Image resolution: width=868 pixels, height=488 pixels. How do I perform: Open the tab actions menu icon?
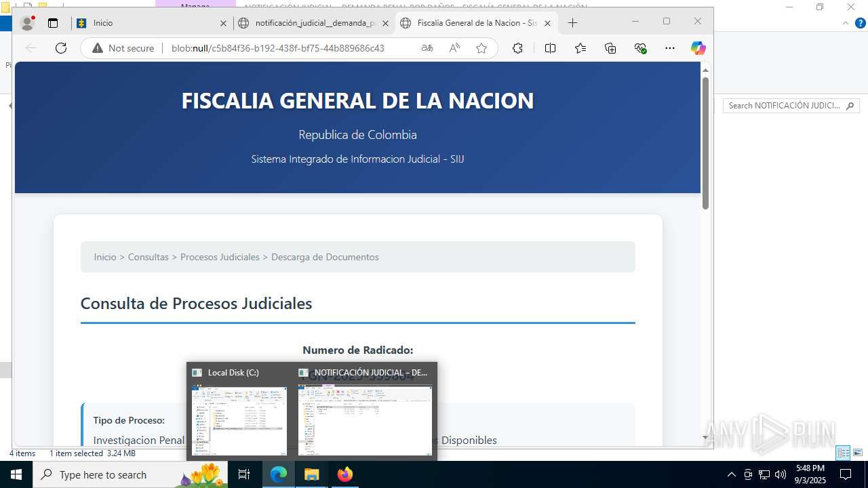(53, 23)
